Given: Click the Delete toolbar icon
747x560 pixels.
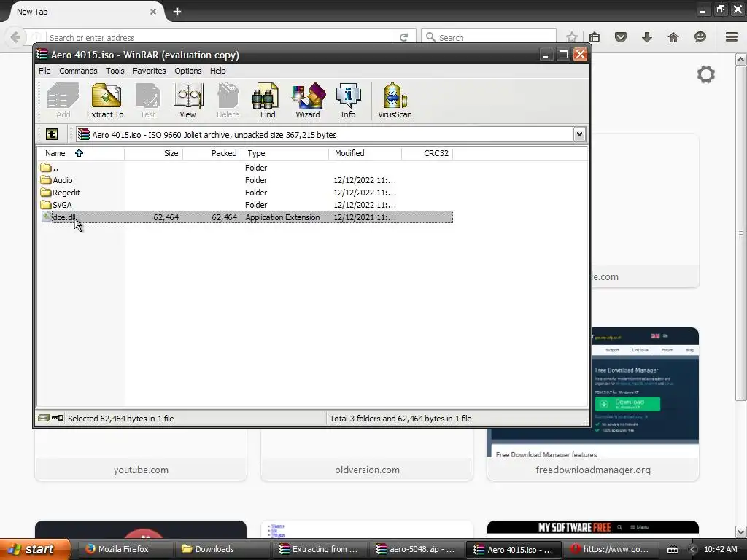Looking at the screenshot, I should pyautogui.click(x=228, y=101).
